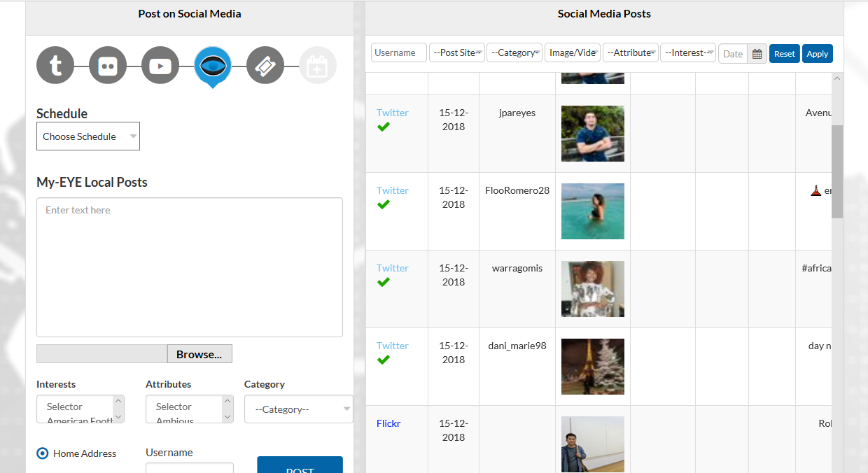Click date 15-12-2018 in Flickr row
This screenshot has height=473, width=868.
click(454, 430)
